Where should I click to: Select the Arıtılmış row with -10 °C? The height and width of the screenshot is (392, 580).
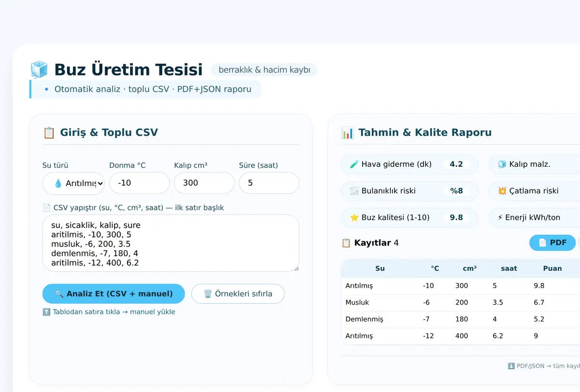point(461,286)
